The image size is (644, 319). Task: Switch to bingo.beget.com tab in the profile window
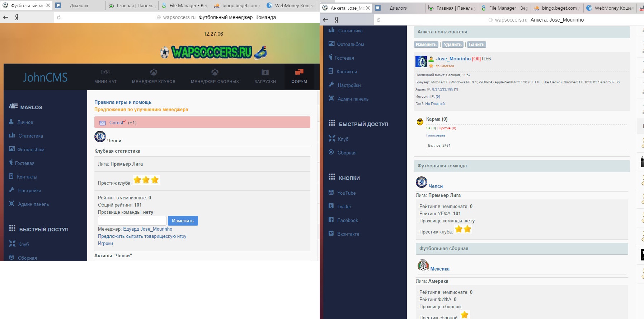click(557, 8)
